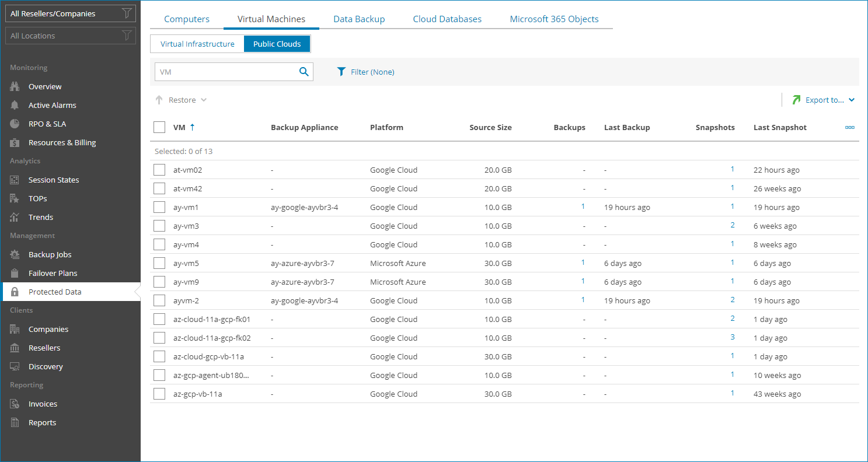Check the az-gcp-vb-11a row checkbox
This screenshot has width=868, height=462.
coord(159,394)
